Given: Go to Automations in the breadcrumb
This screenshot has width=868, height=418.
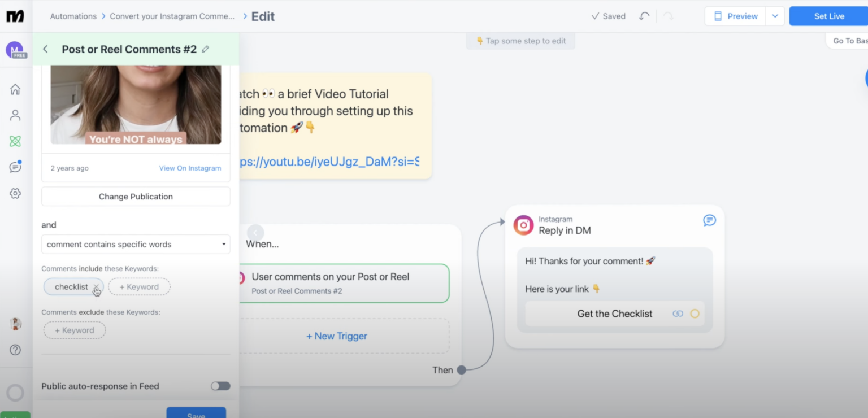Looking at the screenshot, I should coord(73,16).
